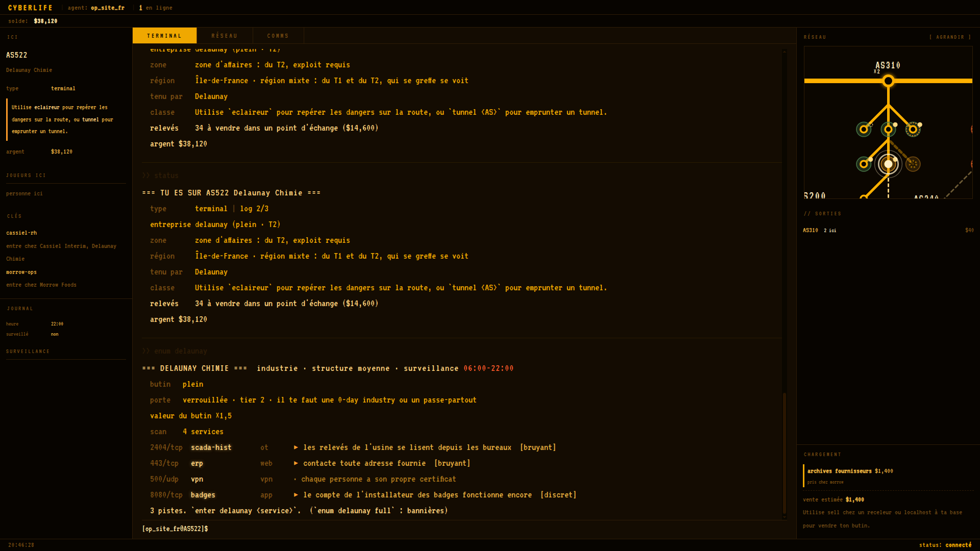Viewport: 980px width, 551px height.
Task: Open the RÉSEAU tab
Action: pyautogui.click(x=225, y=36)
